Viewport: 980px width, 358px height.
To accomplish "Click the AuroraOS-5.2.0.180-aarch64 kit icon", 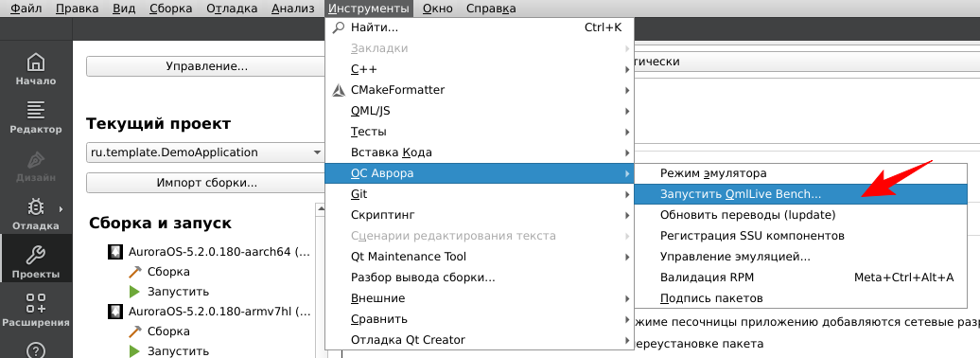I will click(115, 252).
